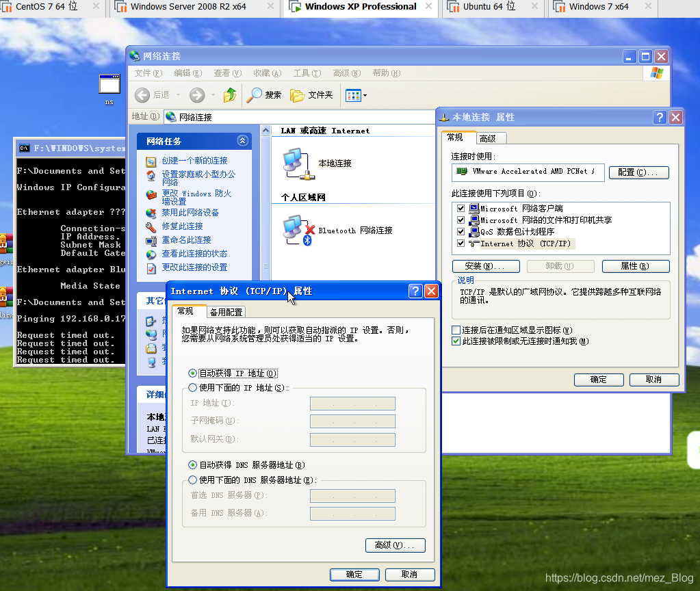Select the Bluetooth 网络连接 icon

[298, 231]
